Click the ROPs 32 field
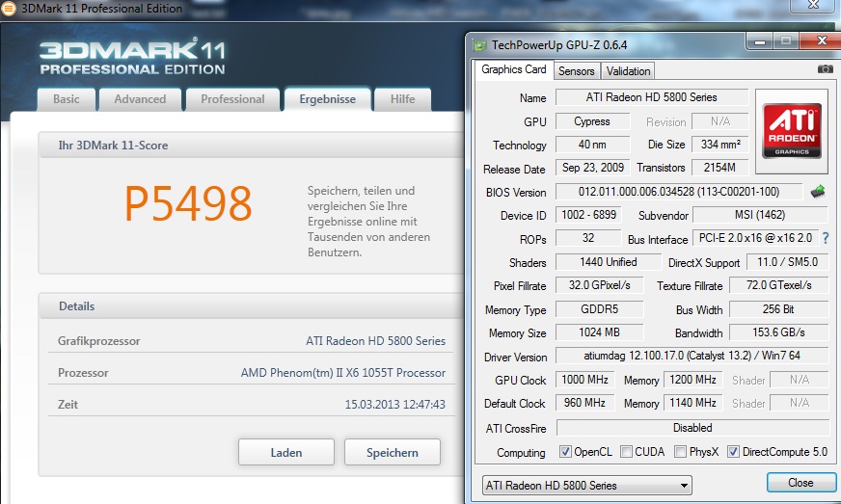Screen dimensions: 841x504 click(588, 238)
